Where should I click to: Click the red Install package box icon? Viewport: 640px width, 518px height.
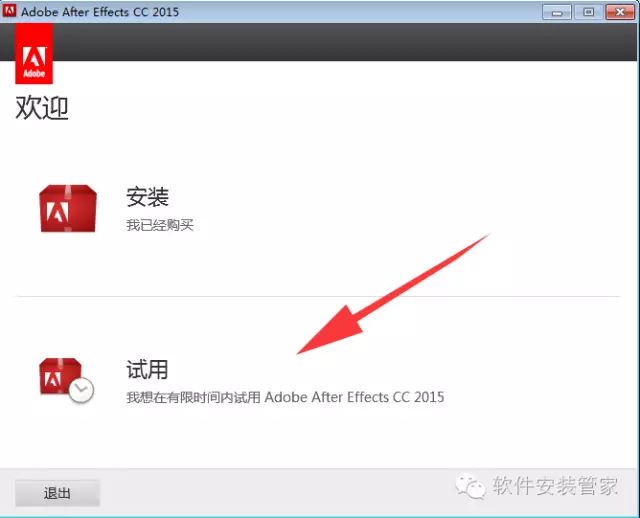coord(67,209)
